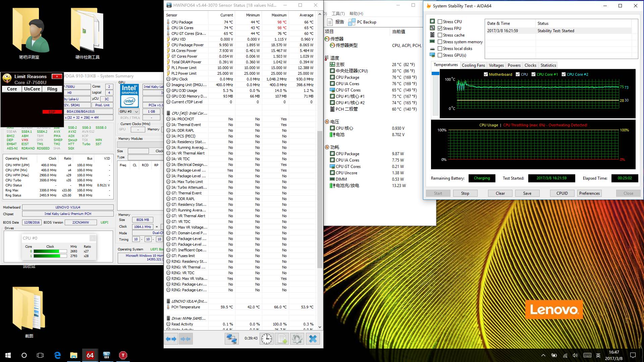This screenshot has width=644, height=362.
Task: Click the start logging sheet icon
Action: (282, 339)
